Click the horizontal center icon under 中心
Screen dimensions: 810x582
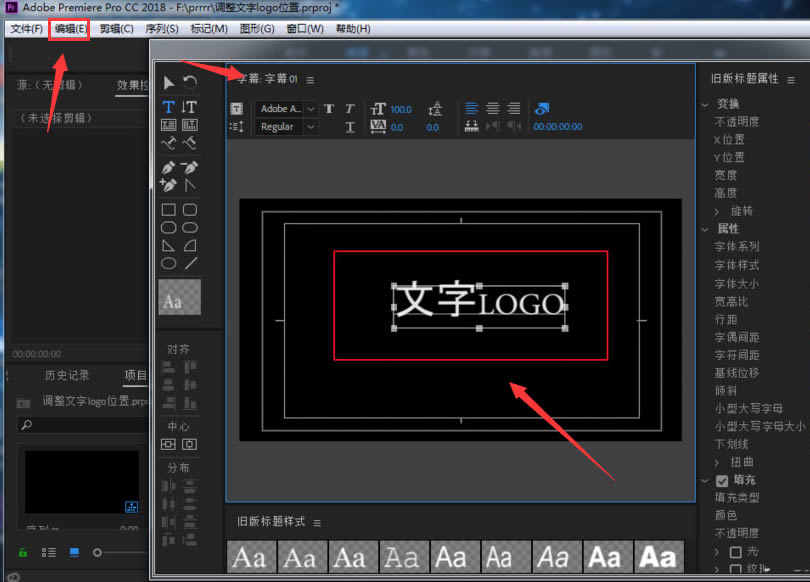168,444
